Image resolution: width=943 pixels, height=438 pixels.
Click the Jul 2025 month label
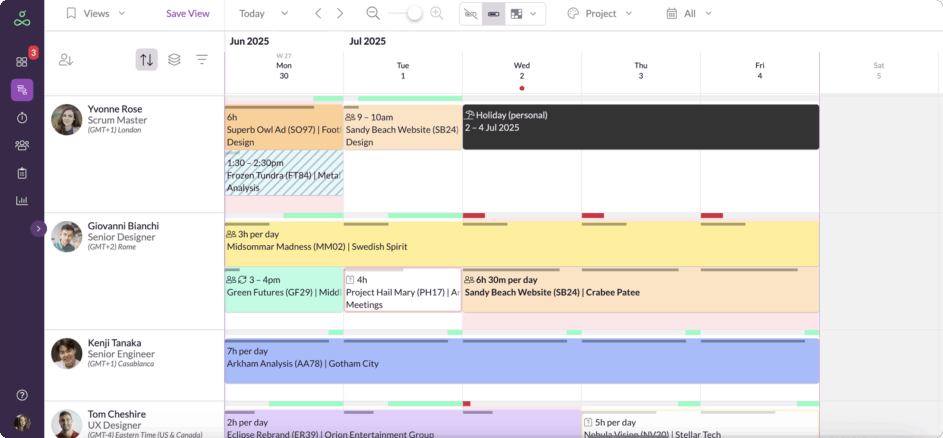point(367,42)
